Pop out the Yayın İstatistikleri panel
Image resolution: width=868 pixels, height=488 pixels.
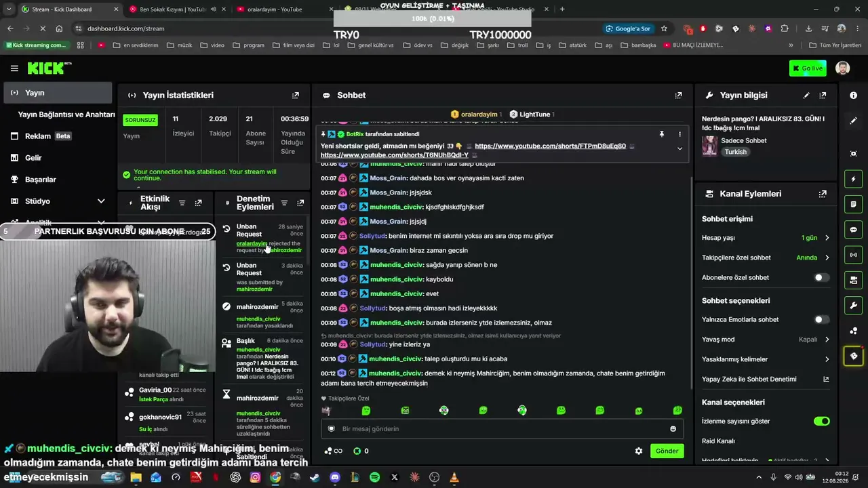tap(296, 96)
